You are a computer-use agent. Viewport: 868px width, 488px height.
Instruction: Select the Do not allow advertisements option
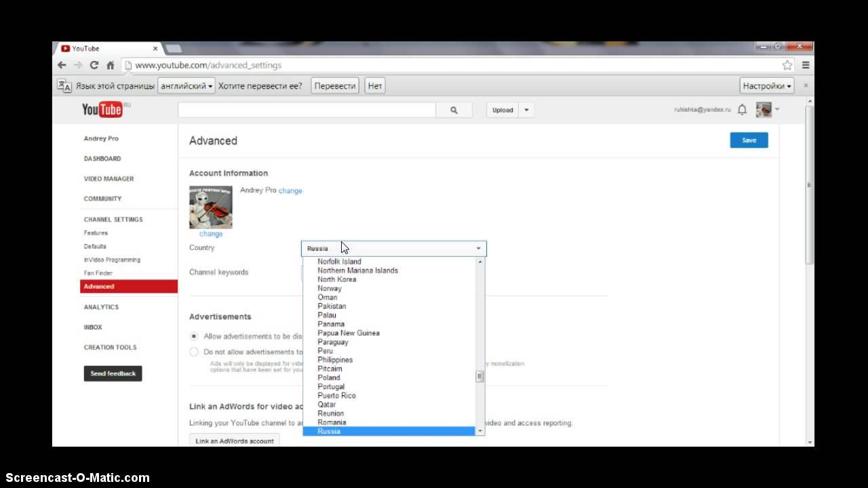(194, 352)
